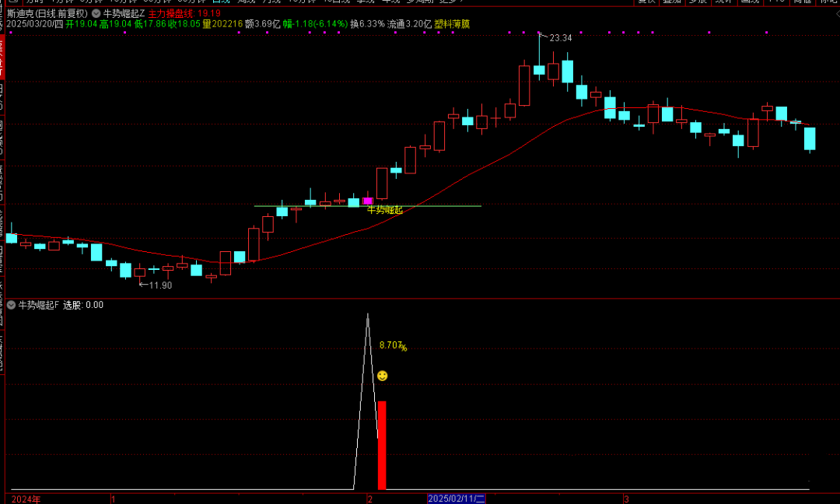The height and width of the screenshot is (504, 840).
Task: Select the highlighted 2025/02/11 date label
Action: click(457, 498)
